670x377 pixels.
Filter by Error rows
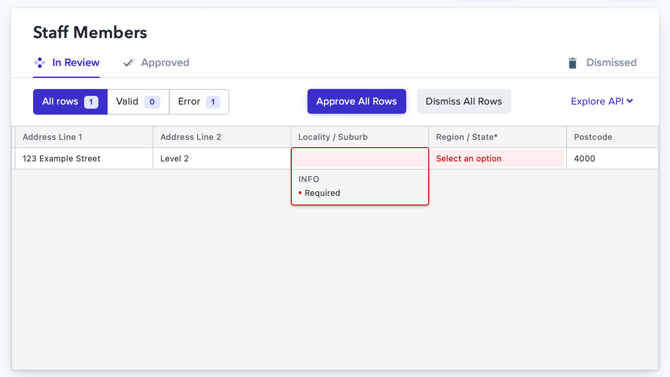199,102
